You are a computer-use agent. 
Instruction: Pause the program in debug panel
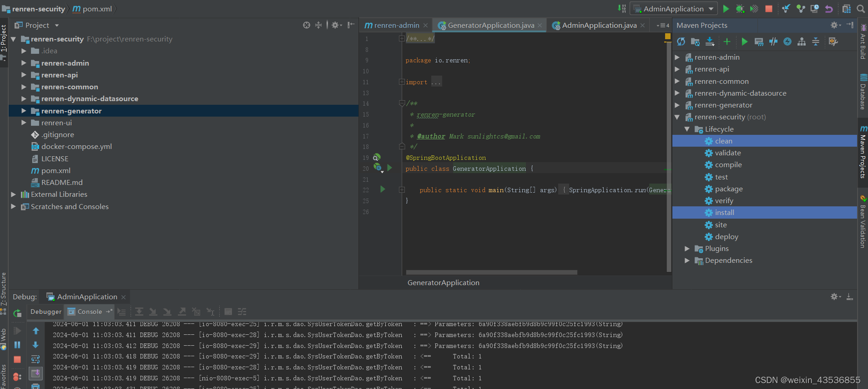pyautogui.click(x=17, y=345)
